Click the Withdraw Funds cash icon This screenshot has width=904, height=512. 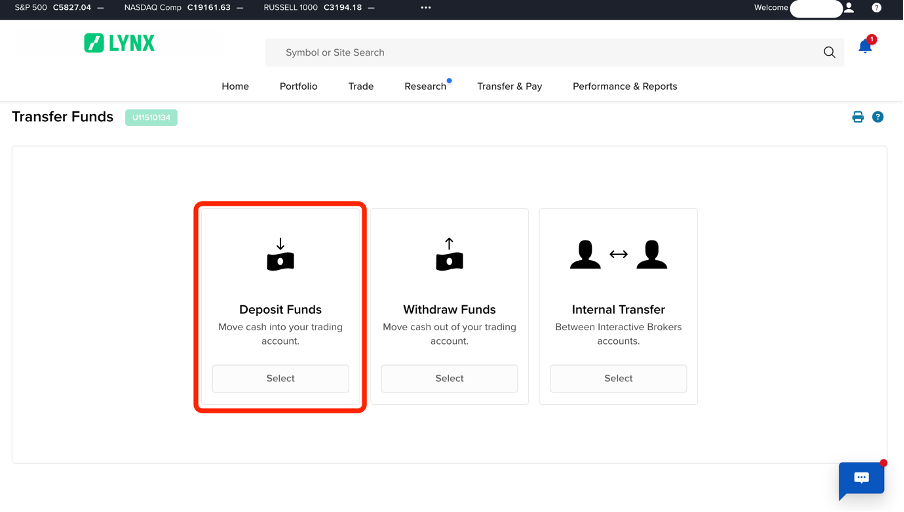click(x=449, y=254)
